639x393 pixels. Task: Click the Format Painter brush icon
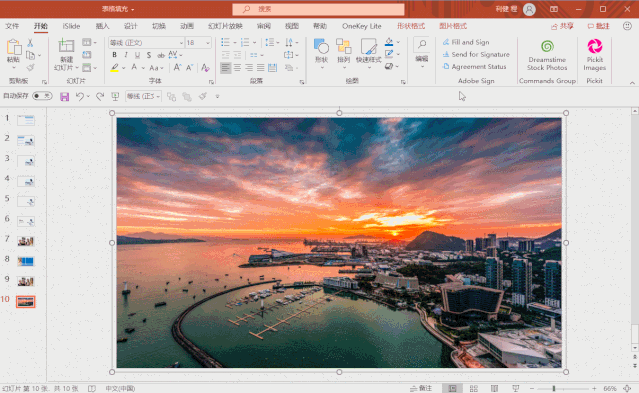[x=31, y=68]
